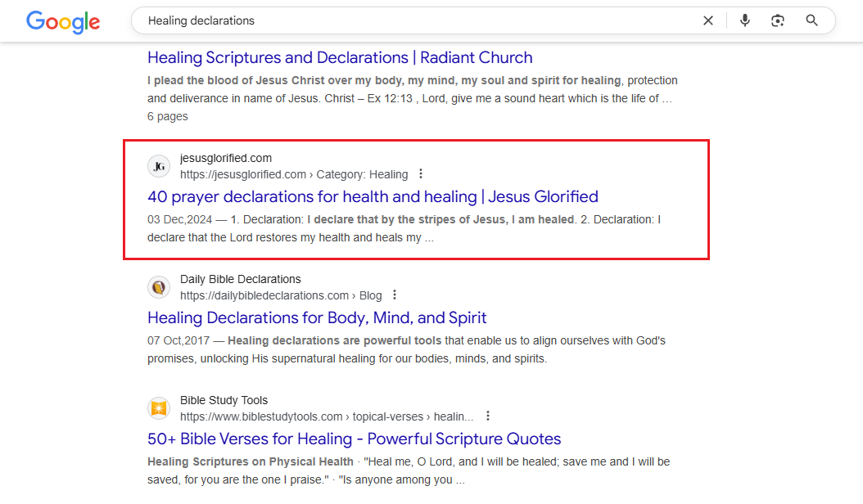Clear the search box text
The width and height of the screenshot is (863, 504).
pos(708,20)
